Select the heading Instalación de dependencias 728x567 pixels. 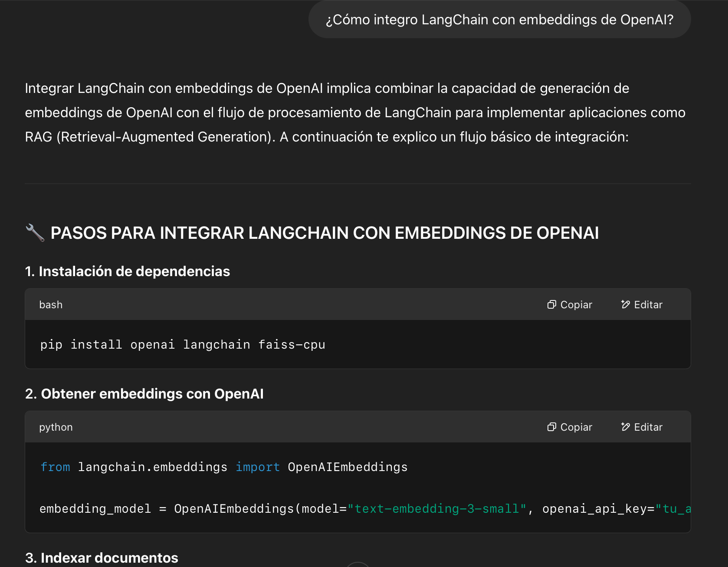tap(128, 271)
